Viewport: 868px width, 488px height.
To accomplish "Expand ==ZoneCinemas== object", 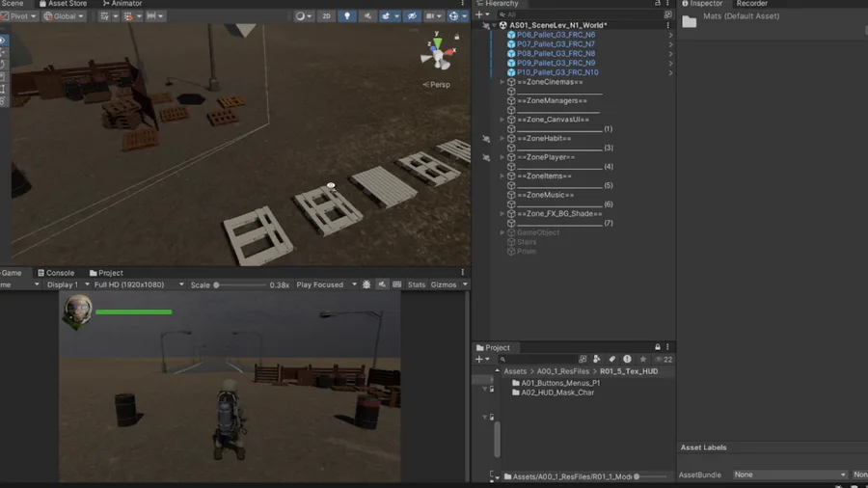I will pyautogui.click(x=502, y=82).
